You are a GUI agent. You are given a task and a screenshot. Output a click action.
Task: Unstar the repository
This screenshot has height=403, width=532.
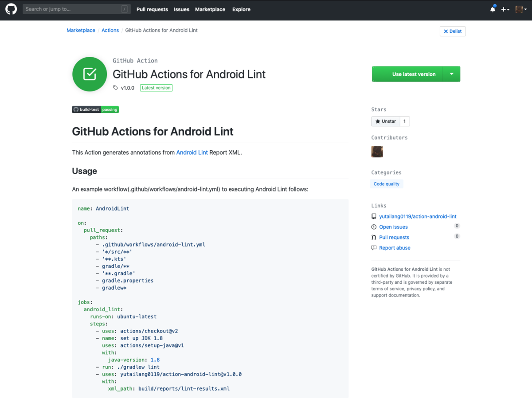pyautogui.click(x=385, y=121)
